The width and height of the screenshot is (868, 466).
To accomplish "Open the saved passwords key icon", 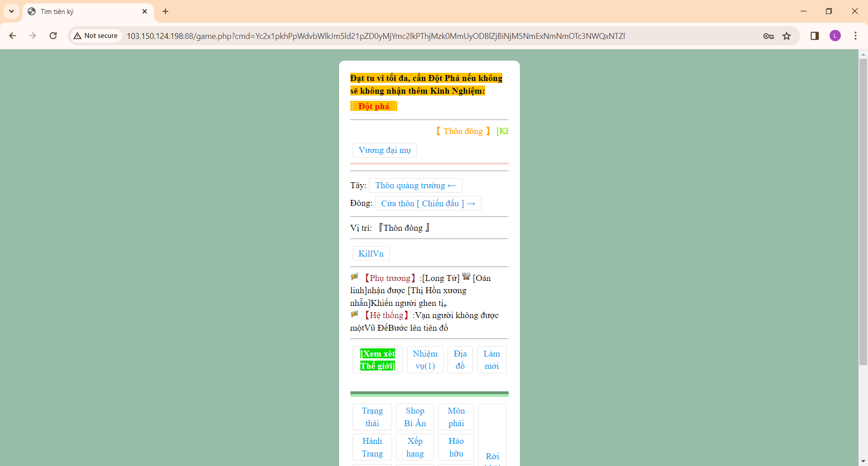I will point(769,36).
